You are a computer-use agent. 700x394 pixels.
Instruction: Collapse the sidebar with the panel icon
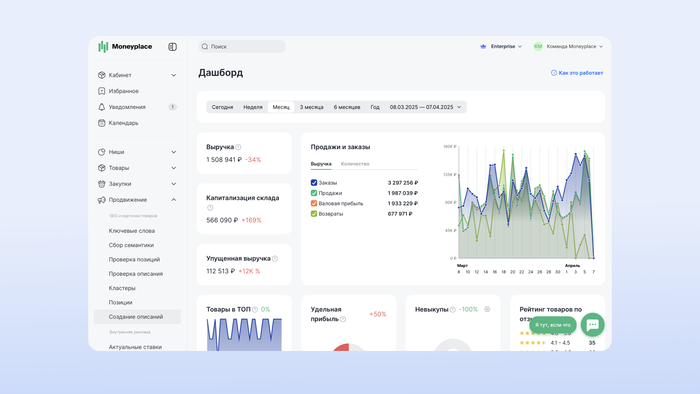pos(172,47)
